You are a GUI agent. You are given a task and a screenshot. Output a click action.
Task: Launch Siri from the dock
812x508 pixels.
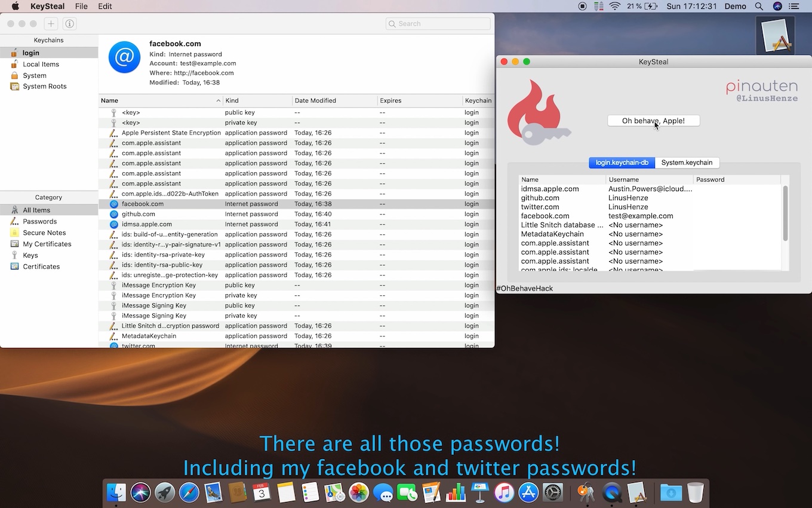[140, 492]
